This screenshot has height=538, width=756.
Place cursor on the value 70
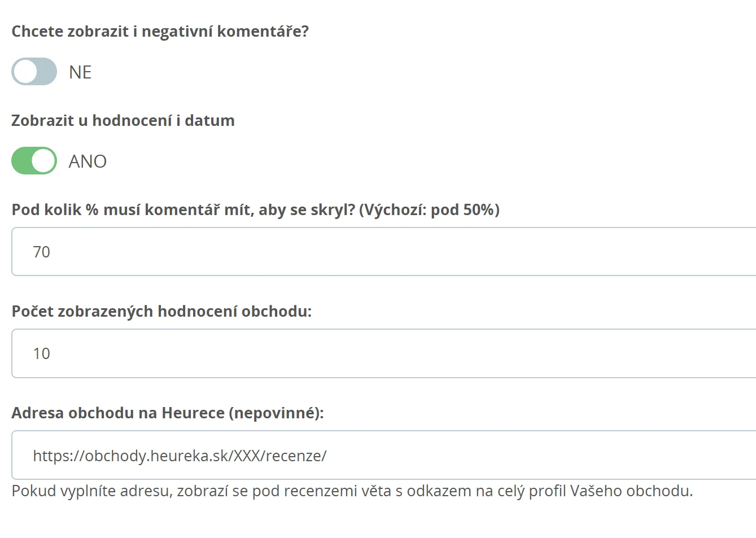pyautogui.click(x=41, y=252)
